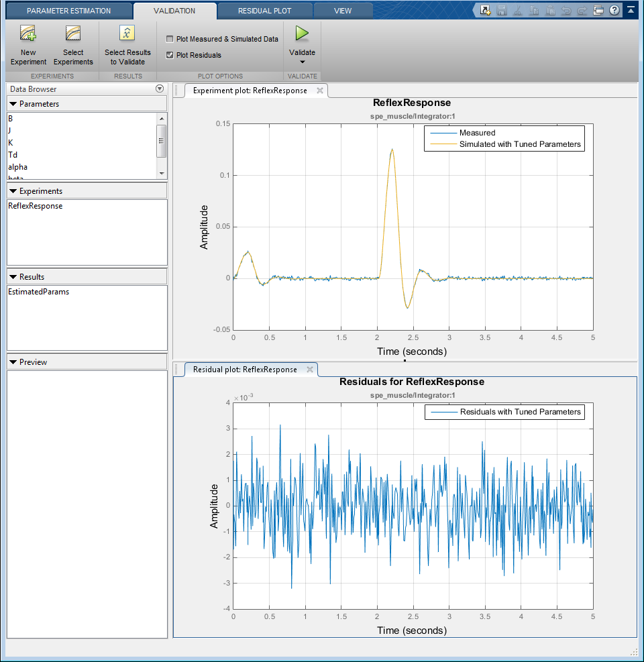This screenshot has height=662, width=644.
Task: Switch to the Parameter Estimation tab
Action: click(x=68, y=11)
